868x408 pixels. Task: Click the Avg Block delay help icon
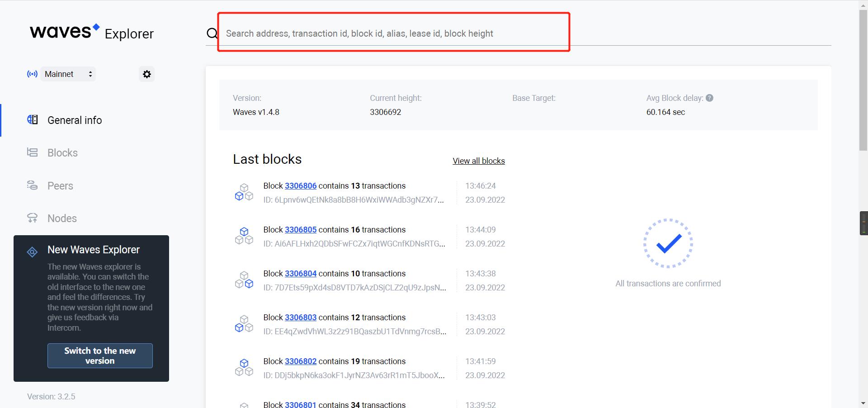(709, 98)
